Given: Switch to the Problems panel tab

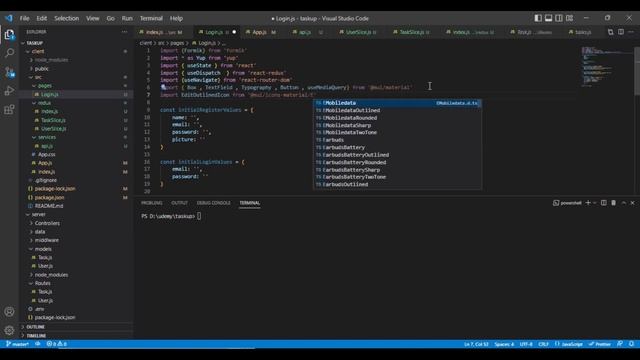Looking at the screenshot, I should 151,203.
